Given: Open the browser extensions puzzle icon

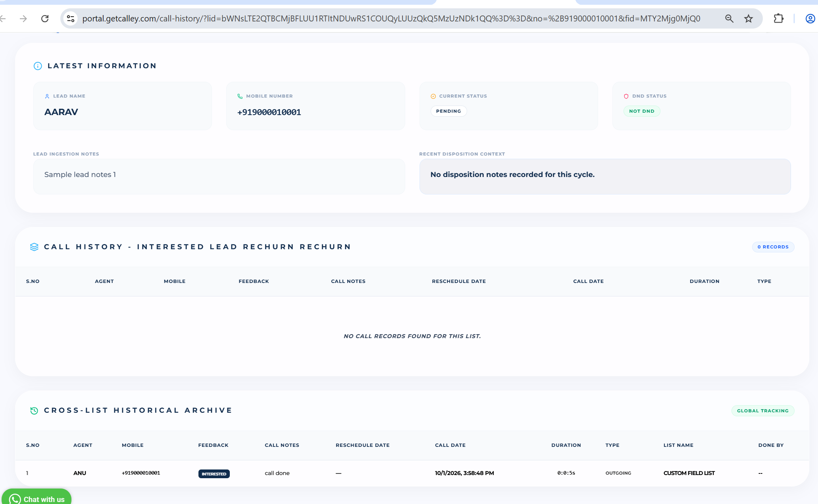Looking at the screenshot, I should click(778, 19).
